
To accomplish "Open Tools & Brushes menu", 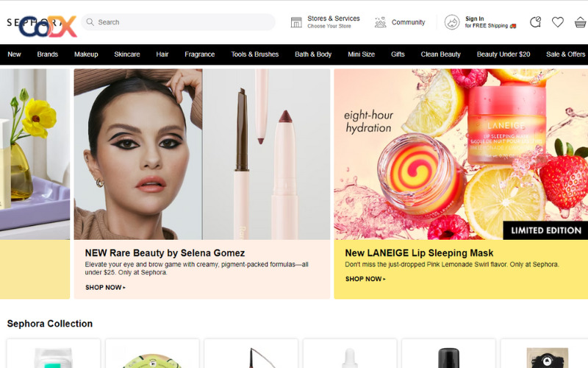I will (254, 54).
